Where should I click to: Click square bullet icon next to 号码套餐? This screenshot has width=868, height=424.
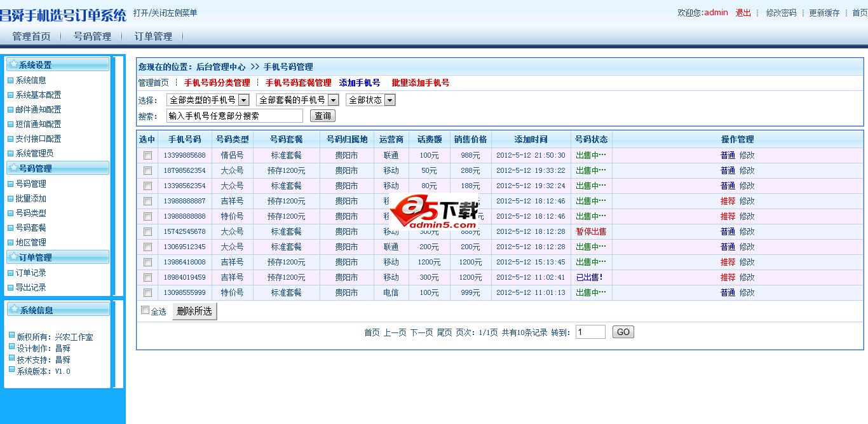point(10,228)
